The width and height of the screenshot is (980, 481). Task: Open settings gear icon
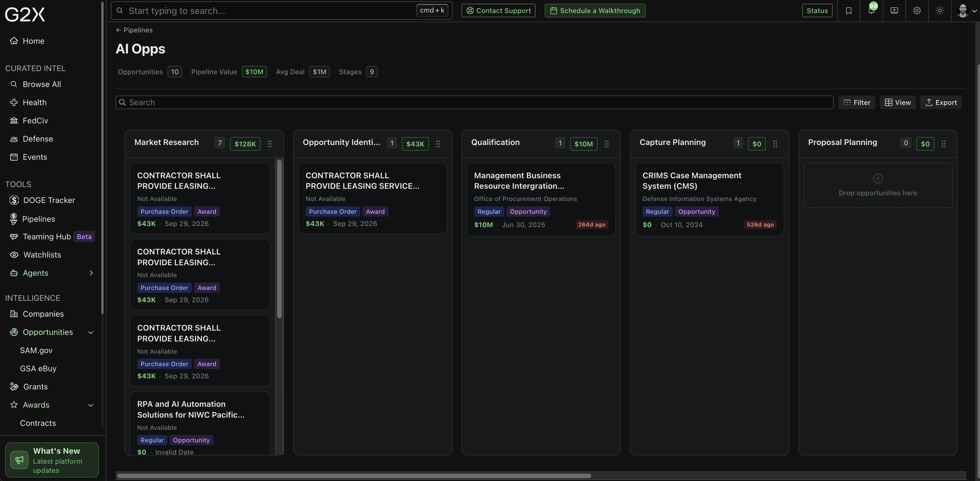(x=917, y=11)
